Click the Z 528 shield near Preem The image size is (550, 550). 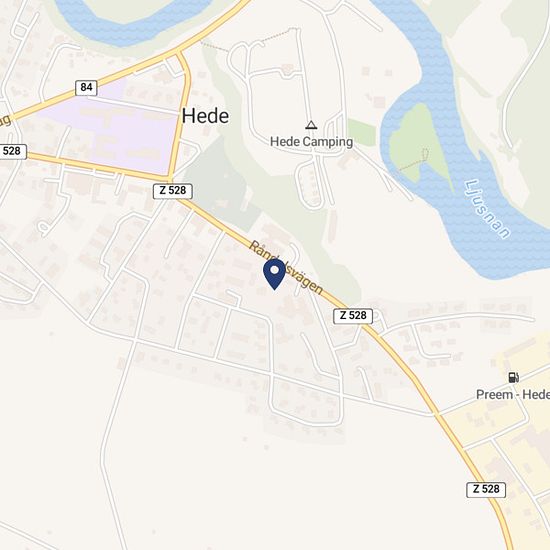click(x=486, y=489)
